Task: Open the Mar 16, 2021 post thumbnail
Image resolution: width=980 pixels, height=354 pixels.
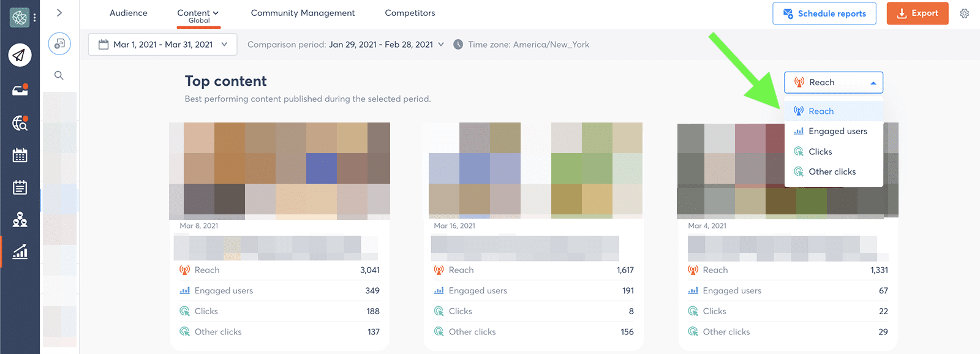Action: 535,170
